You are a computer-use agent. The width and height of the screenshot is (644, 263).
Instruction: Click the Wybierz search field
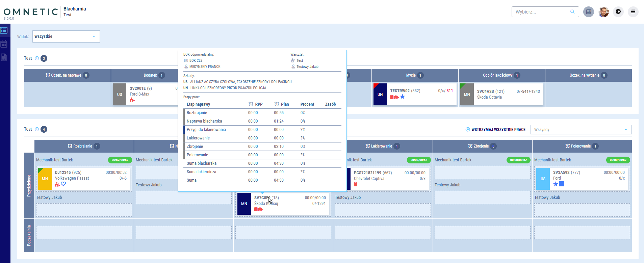[541, 12]
